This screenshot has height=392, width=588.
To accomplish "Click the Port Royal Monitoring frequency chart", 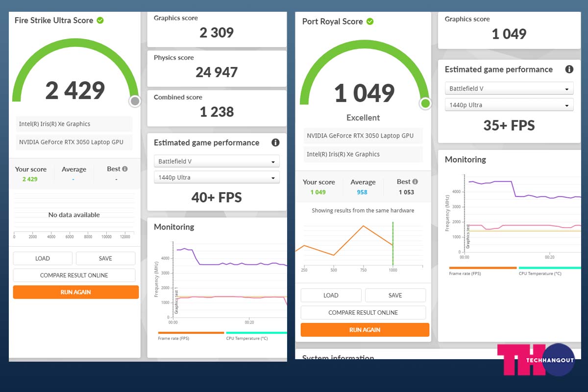I will [513, 217].
